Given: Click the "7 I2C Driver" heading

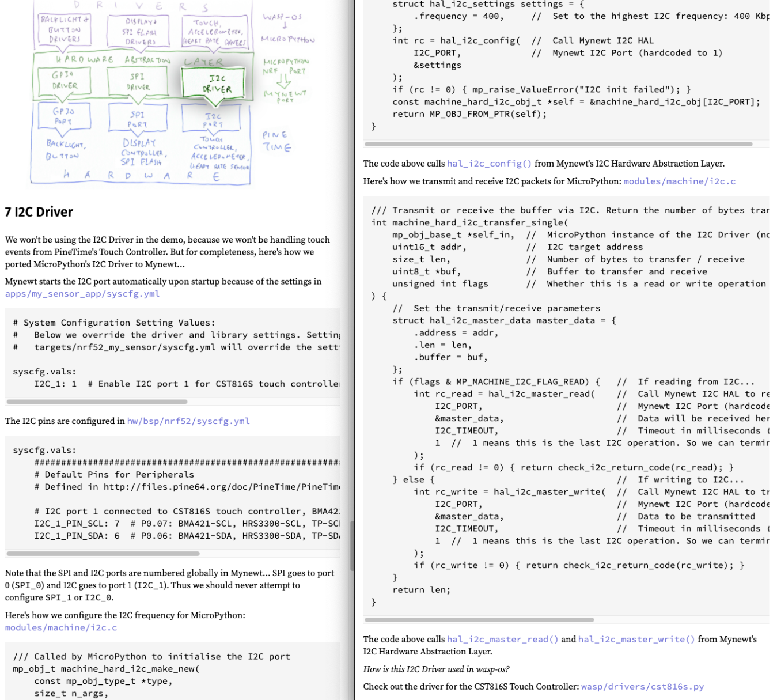Looking at the screenshot, I should click(x=39, y=212).
